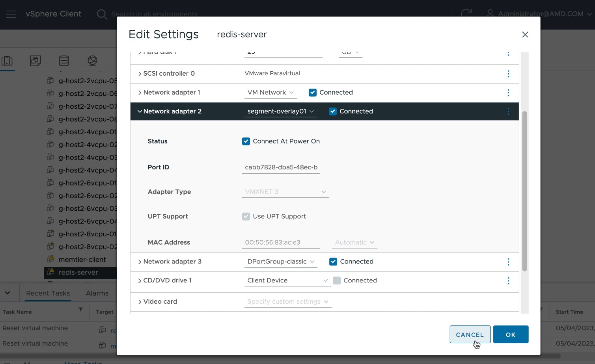The height and width of the screenshot is (364, 595).
Task: Cancel the Edit Settings dialog
Action: click(x=470, y=334)
